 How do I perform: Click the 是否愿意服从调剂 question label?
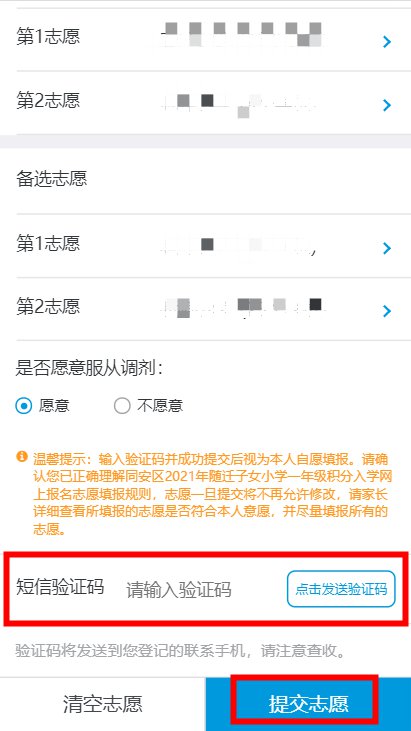(x=89, y=368)
